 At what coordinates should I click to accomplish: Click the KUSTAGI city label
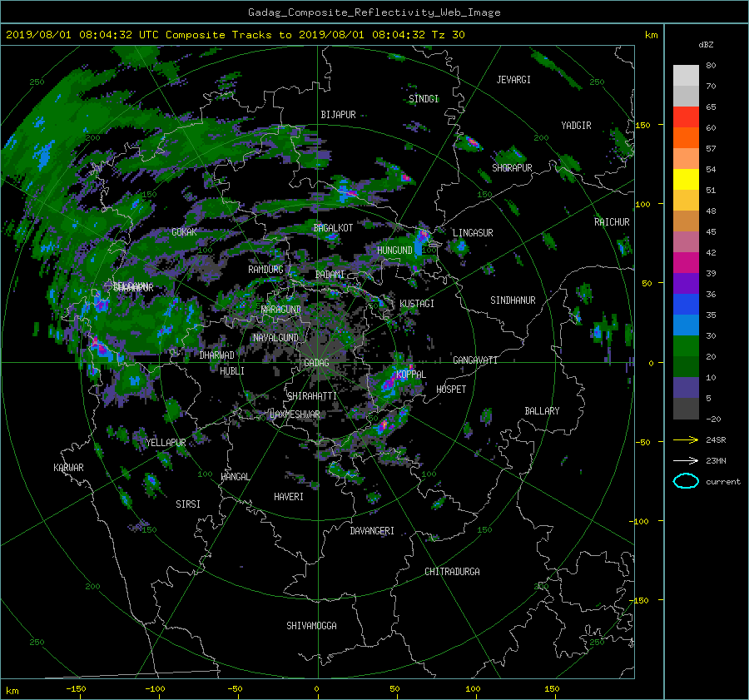417,304
